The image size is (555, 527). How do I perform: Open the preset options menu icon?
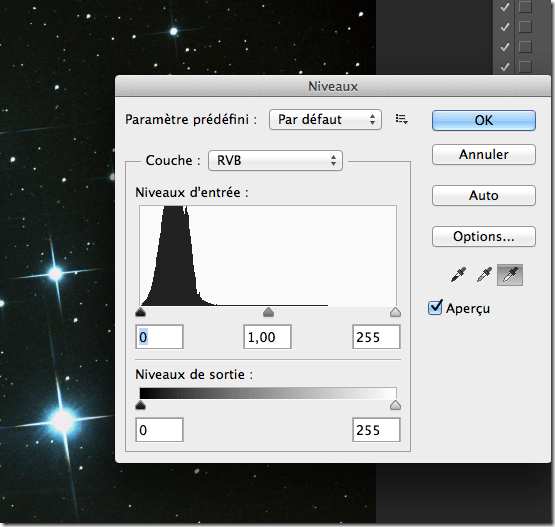401,119
